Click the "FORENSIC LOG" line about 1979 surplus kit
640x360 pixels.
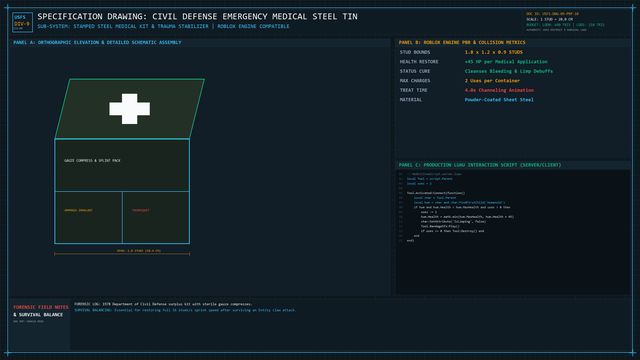point(163,304)
